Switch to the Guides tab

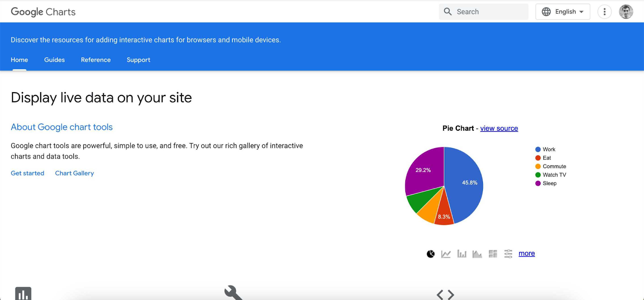coord(54,60)
